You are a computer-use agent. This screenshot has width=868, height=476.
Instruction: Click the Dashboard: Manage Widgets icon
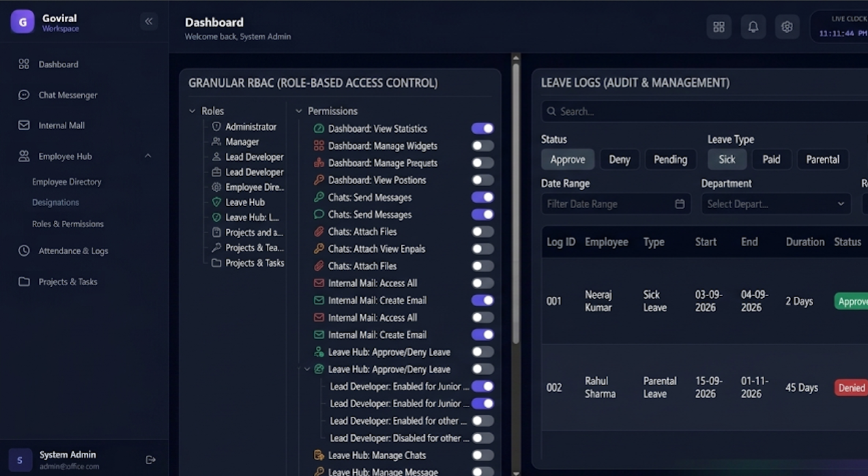point(319,146)
